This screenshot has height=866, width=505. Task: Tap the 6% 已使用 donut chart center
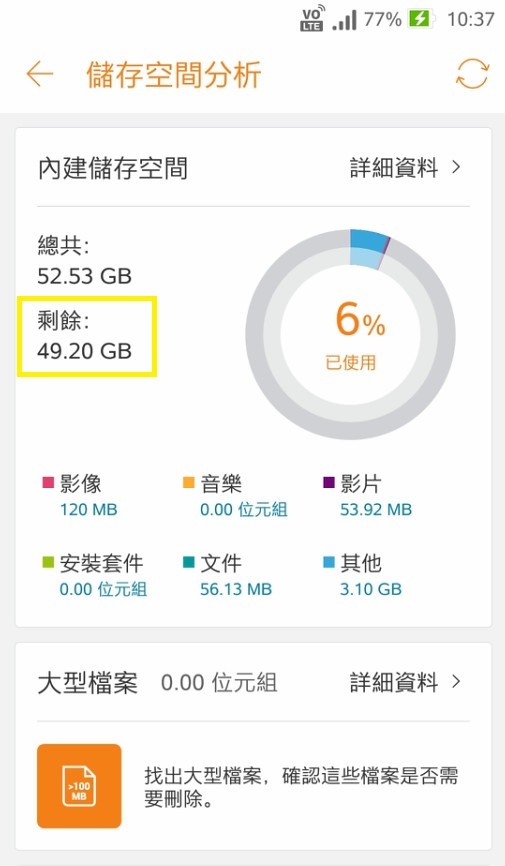pos(351,335)
